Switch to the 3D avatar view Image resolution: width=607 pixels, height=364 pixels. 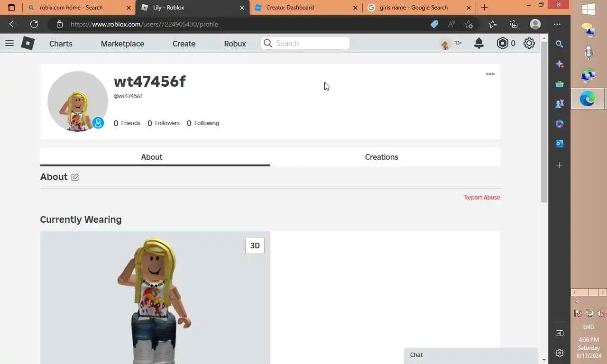255,246
